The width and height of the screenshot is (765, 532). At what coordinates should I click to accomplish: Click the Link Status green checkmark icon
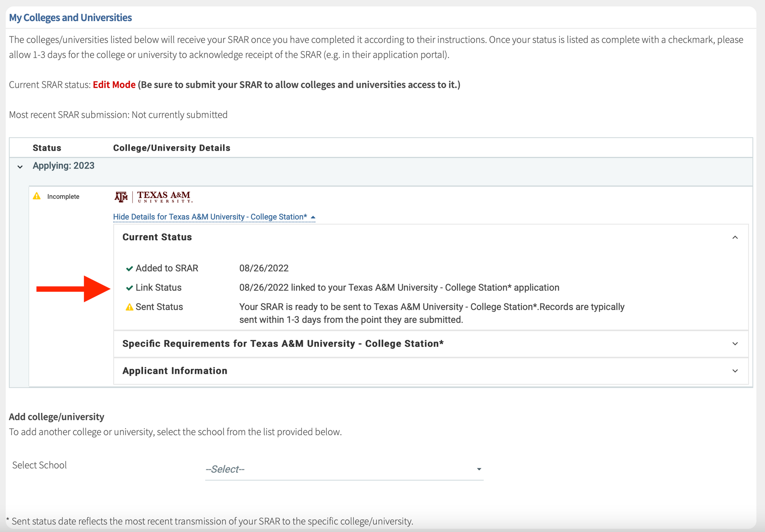click(x=129, y=288)
